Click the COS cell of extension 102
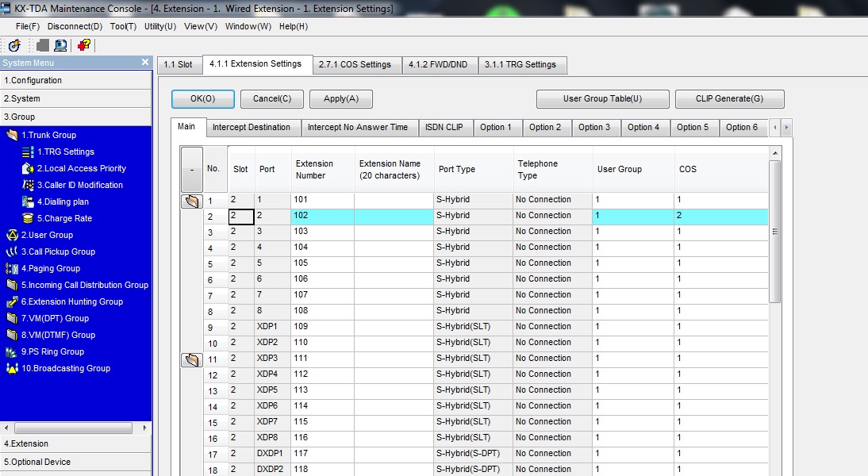This screenshot has width=868, height=476. 720,216
